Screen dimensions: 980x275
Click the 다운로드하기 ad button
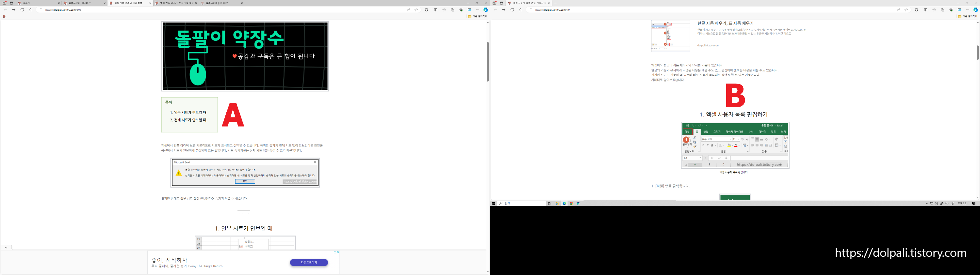pyautogui.click(x=309, y=263)
